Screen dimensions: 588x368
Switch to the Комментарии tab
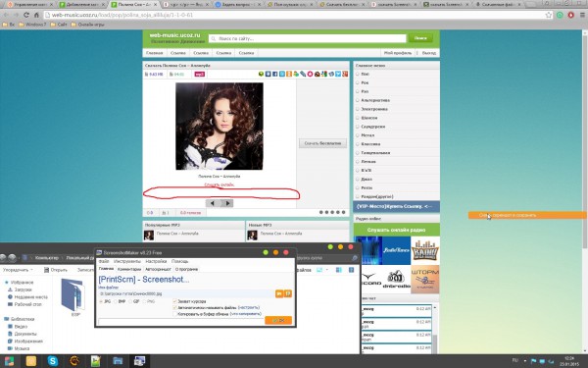click(129, 269)
